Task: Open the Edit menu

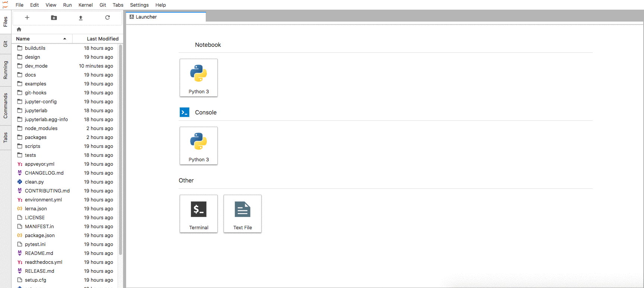Action: pos(35,5)
